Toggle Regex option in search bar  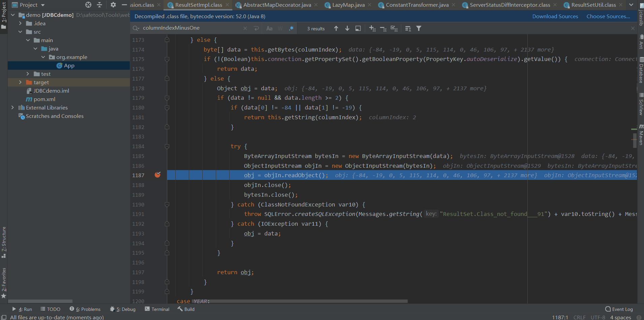(291, 29)
